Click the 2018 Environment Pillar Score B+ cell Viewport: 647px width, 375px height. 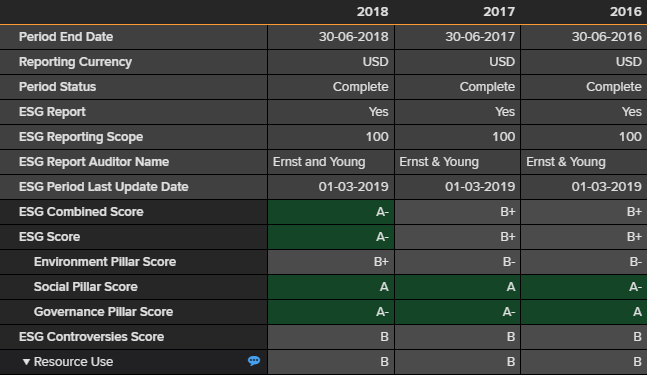coord(331,262)
